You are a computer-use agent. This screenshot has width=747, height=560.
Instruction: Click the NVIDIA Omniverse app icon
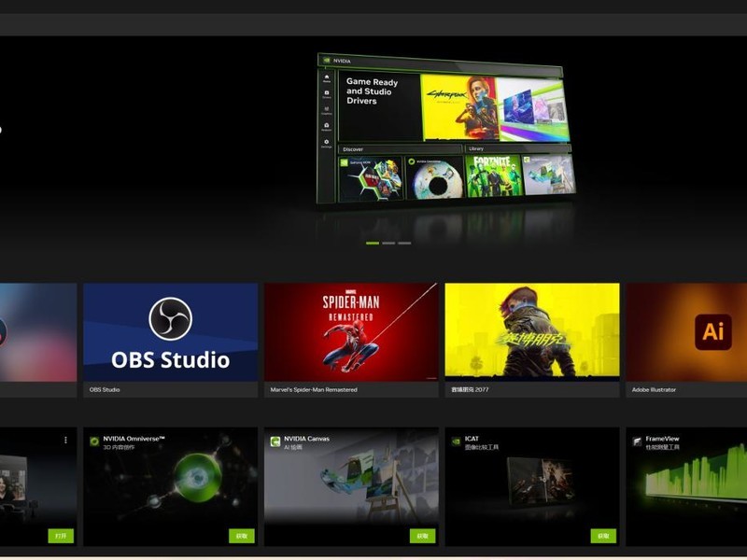coord(94,441)
